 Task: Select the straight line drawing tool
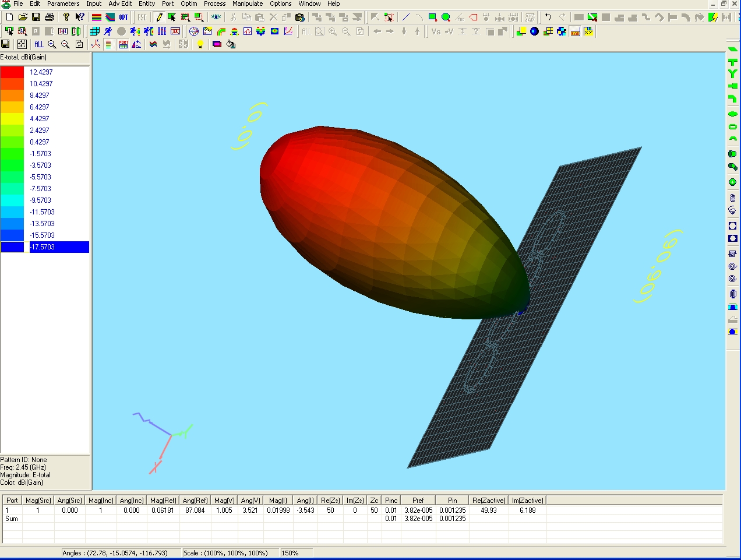(x=406, y=17)
